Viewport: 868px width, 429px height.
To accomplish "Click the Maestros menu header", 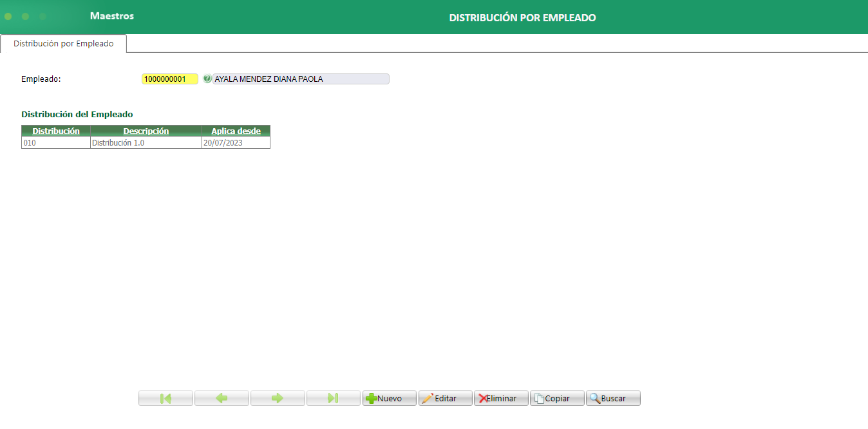I will point(112,17).
